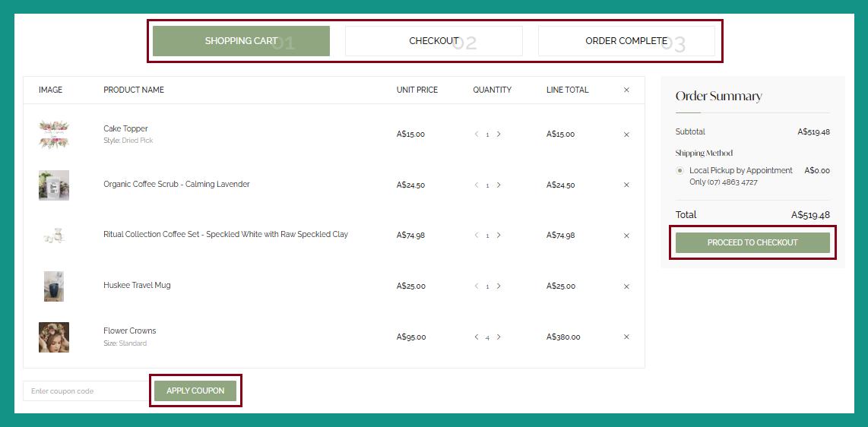Viewport: 868px width, 427px height.
Task: Click the Product Name column header
Action: click(134, 90)
